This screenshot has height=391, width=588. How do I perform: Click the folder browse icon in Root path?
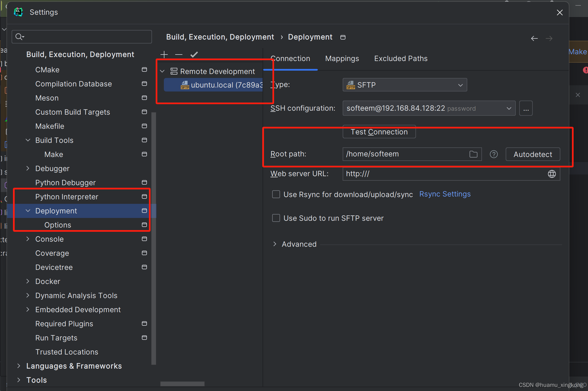(473, 154)
